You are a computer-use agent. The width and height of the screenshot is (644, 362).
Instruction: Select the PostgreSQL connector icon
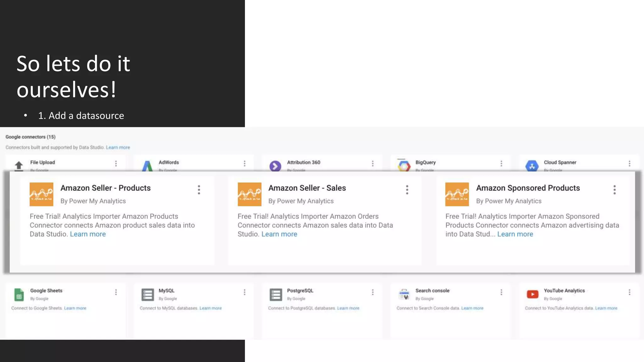pos(276,295)
